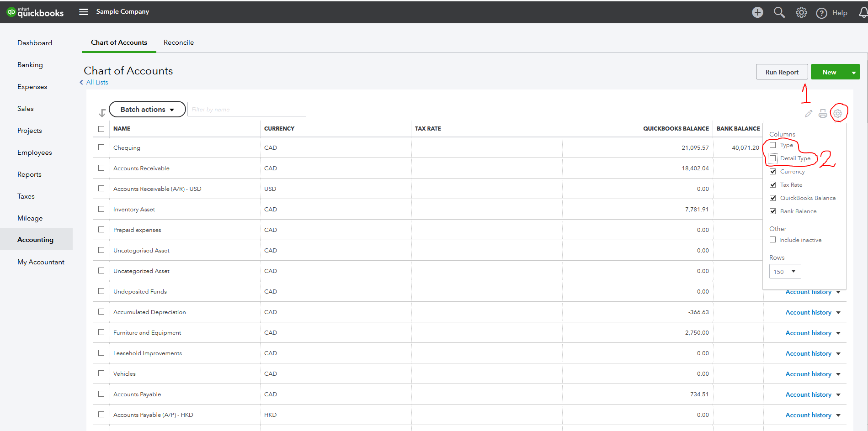
Task: Open the Rows 150 dropdown
Action: pyautogui.click(x=785, y=272)
